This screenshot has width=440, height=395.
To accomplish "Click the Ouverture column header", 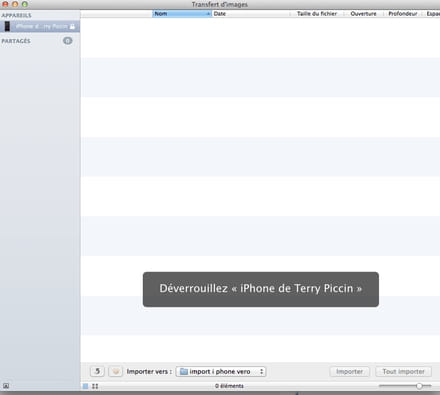I will point(363,14).
